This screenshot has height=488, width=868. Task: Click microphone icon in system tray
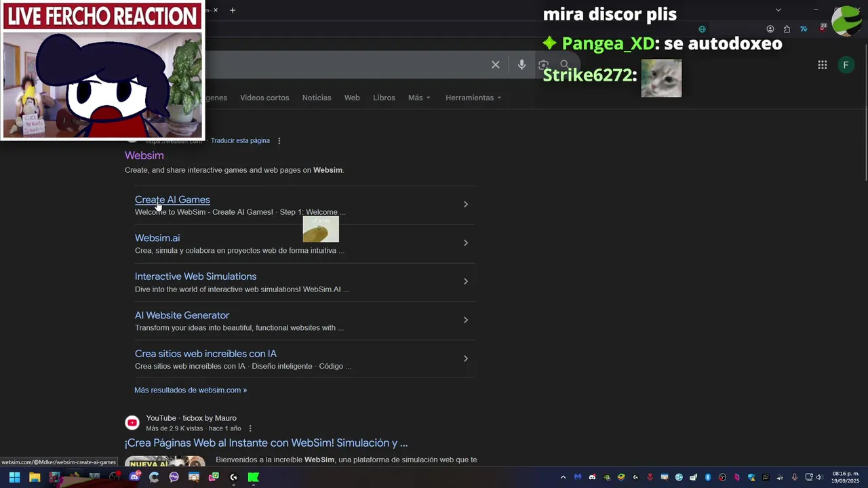click(x=795, y=477)
